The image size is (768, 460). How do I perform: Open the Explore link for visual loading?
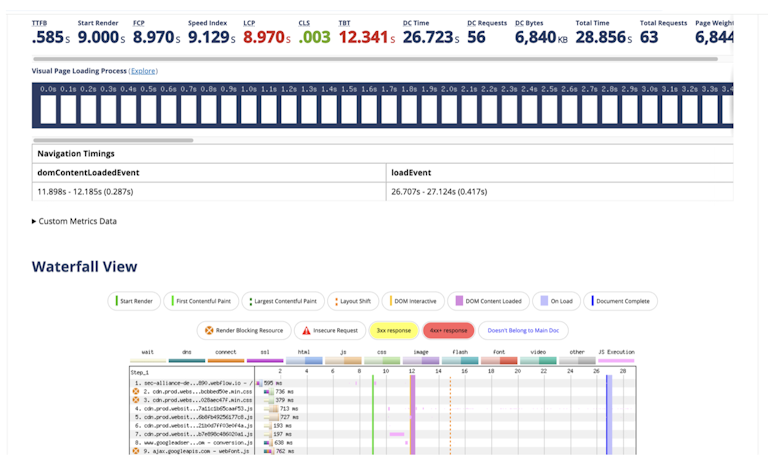[143, 71]
